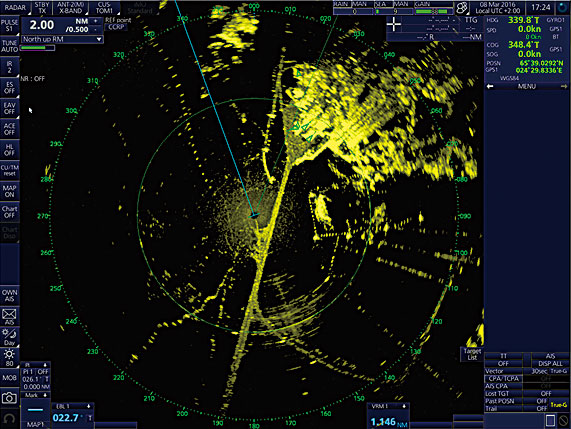Image resolution: width=571 pixels, height=429 pixels.
Task: Select the crosshair cursor readout icon
Action: tap(394, 25)
